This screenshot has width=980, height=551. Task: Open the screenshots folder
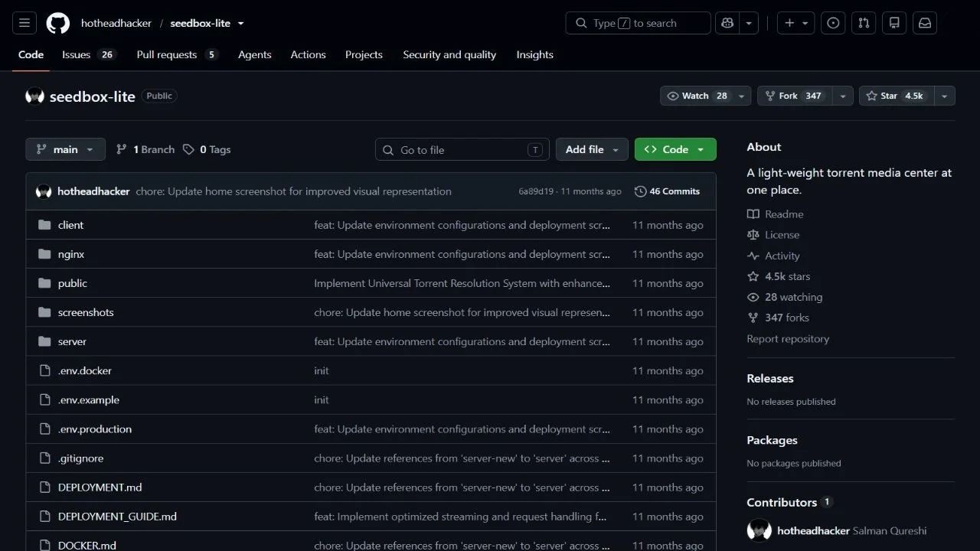point(86,312)
